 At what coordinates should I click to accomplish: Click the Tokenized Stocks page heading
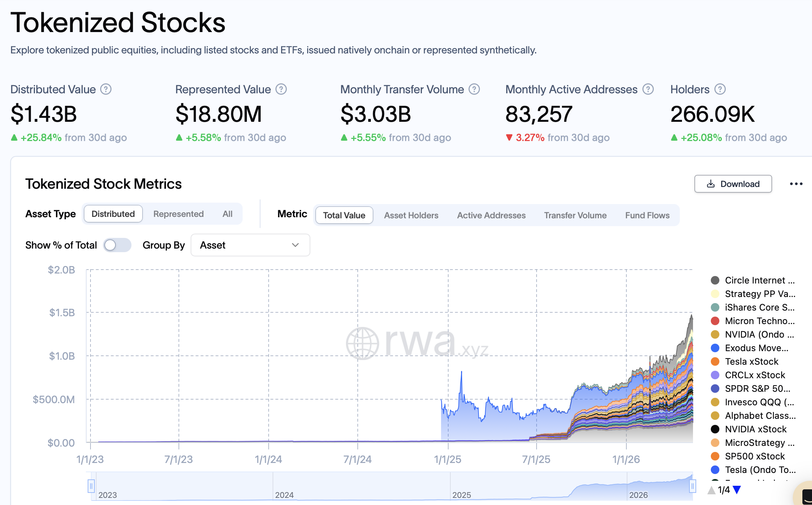(118, 22)
